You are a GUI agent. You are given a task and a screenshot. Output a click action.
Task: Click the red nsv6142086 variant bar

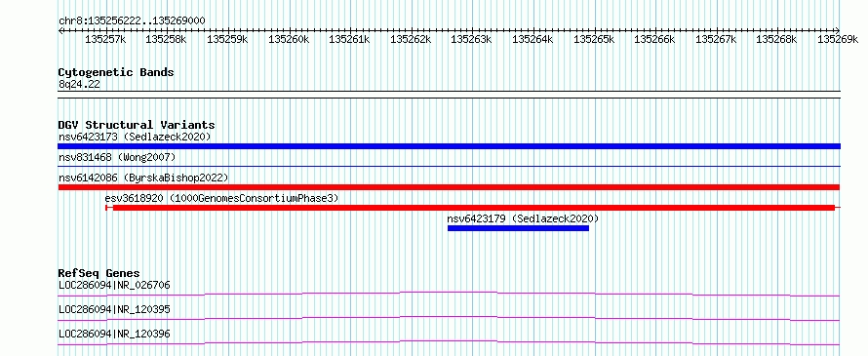pyautogui.click(x=449, y=187)
